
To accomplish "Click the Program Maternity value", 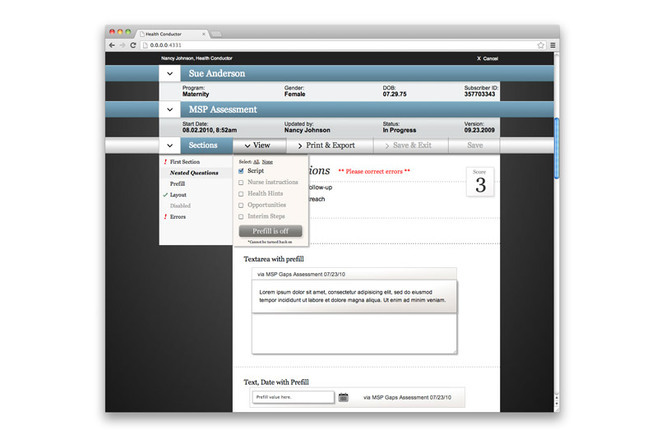I will pyautogui.click(x=196, y=94).
